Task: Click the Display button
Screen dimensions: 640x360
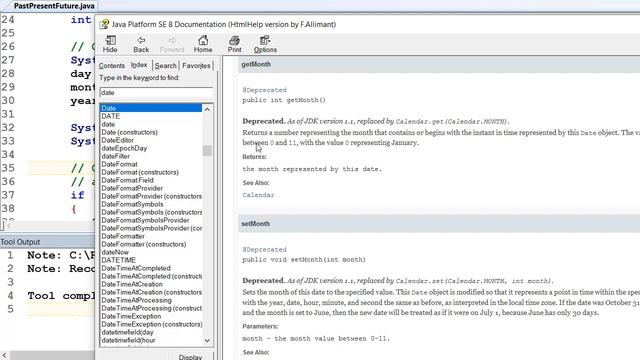Action: click(x=190, y=357)
